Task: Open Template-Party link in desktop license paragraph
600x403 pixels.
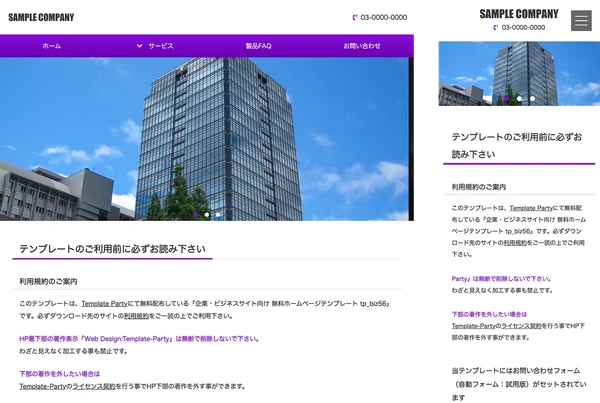Action: click(43, 386)
